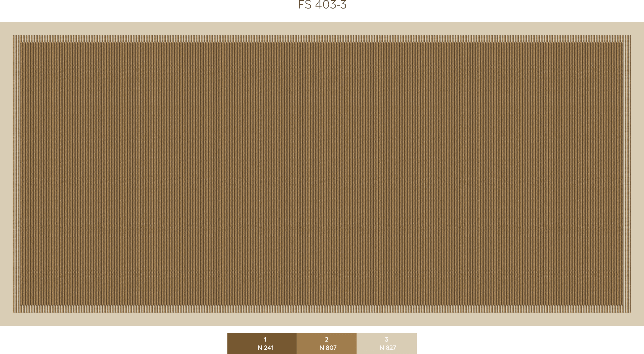Click the center of the striped rug field
Screen dimensions: 644x354
point(322,174)
